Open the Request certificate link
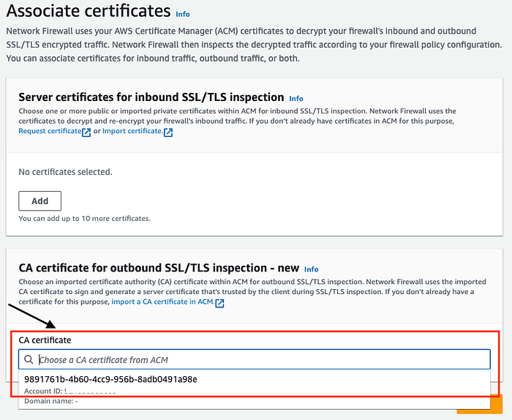The image size is (512, 420). (x=50, y=131)
